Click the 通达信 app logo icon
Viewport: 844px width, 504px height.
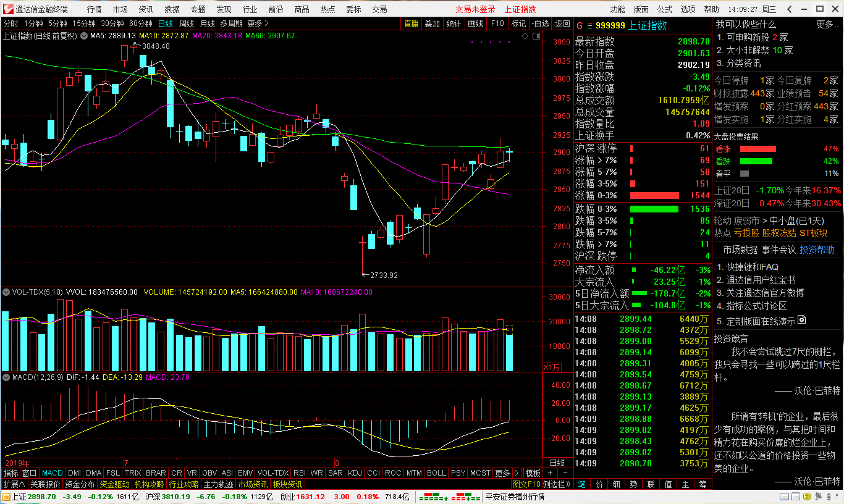[x=7, y=9]
